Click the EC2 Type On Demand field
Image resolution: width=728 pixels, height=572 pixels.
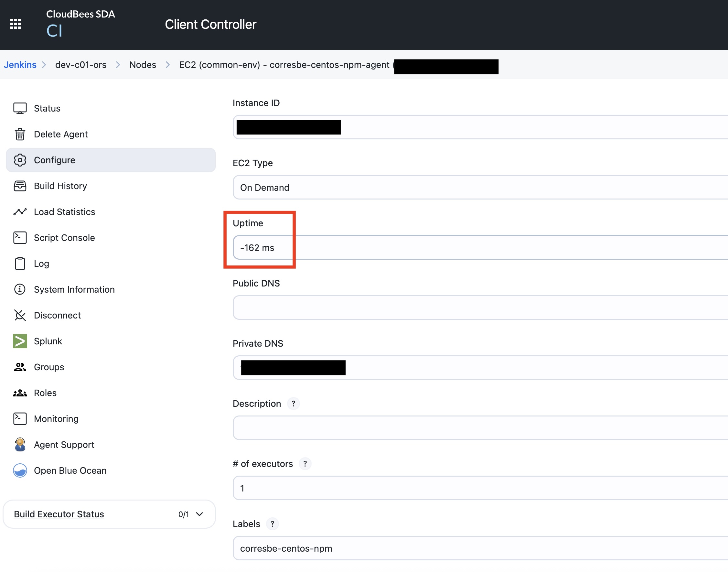(x=480, y=188)
